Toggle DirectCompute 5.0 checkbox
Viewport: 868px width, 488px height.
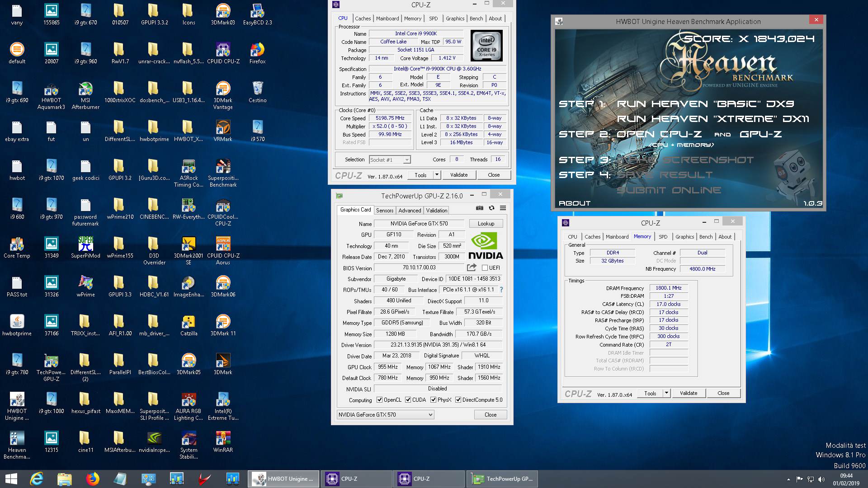[458, 400]
